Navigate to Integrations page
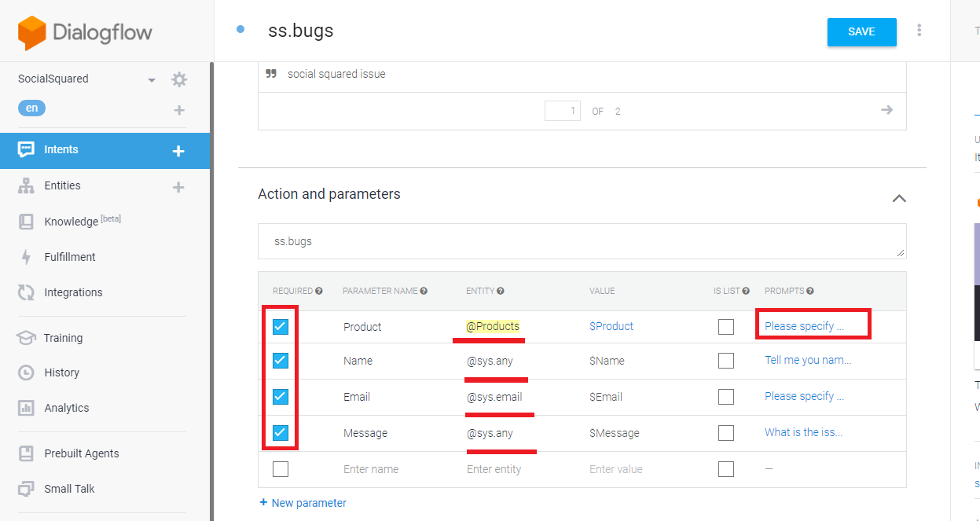This screenshot has height=521, width=980. (73, 292)
